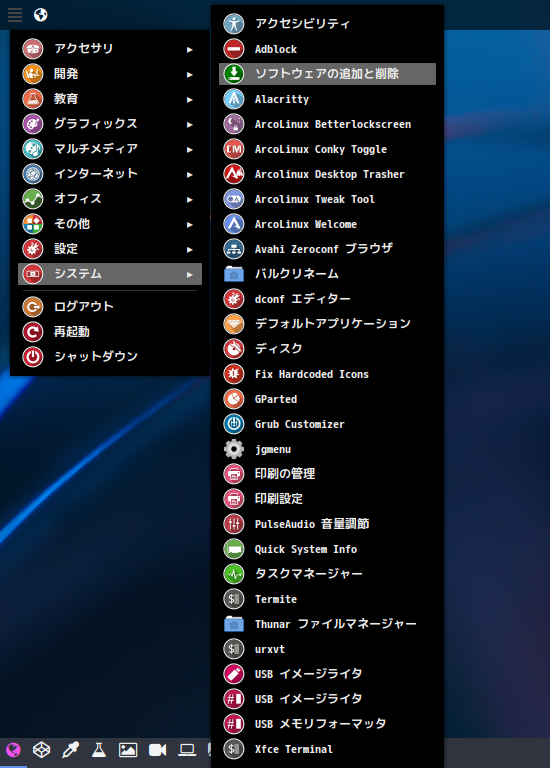Click the eyedropper color picker taskbar icon
This screenshot has width=550, height=768.
pos(71,749)
